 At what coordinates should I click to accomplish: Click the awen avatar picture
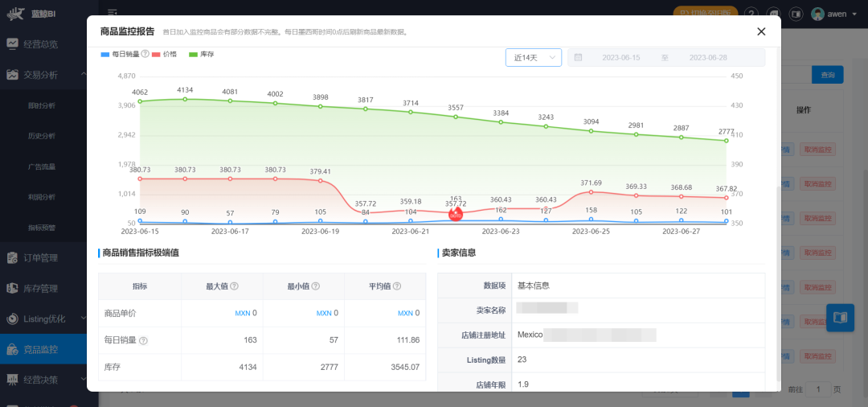[817, 14]
